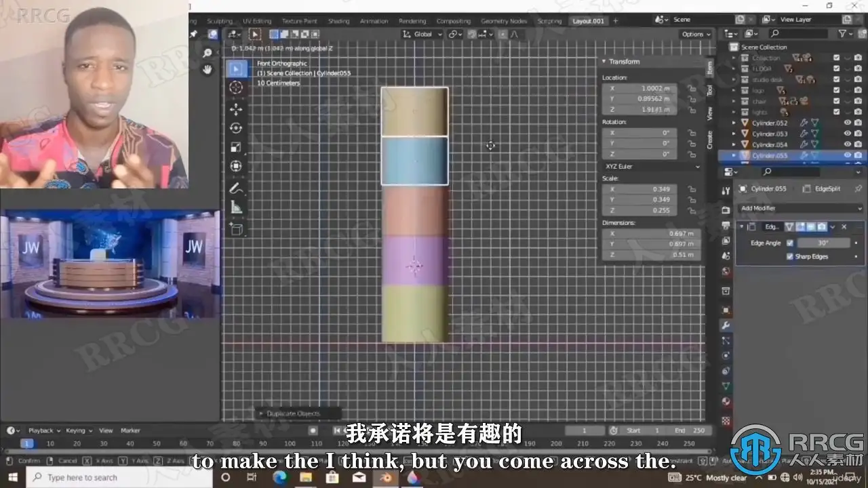Switch to the Compositing workspace tab

click(453, 21)
